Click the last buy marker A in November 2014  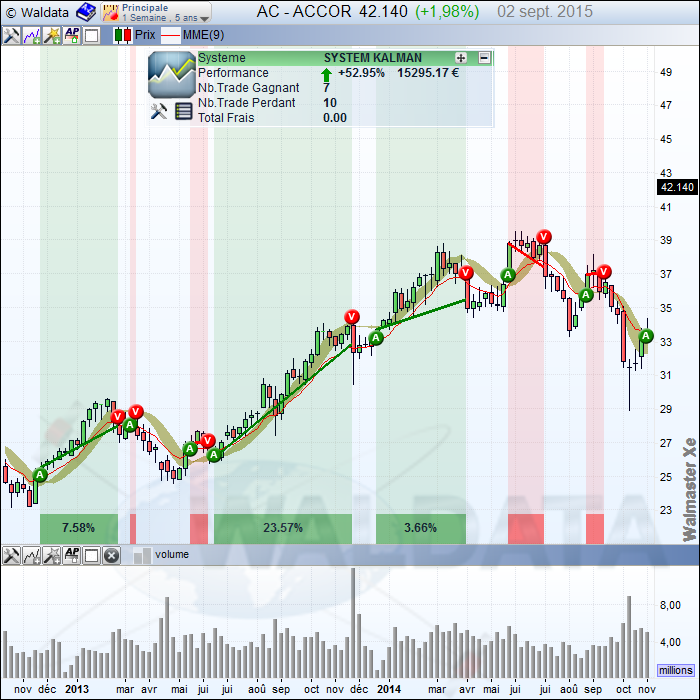(646, 336)
